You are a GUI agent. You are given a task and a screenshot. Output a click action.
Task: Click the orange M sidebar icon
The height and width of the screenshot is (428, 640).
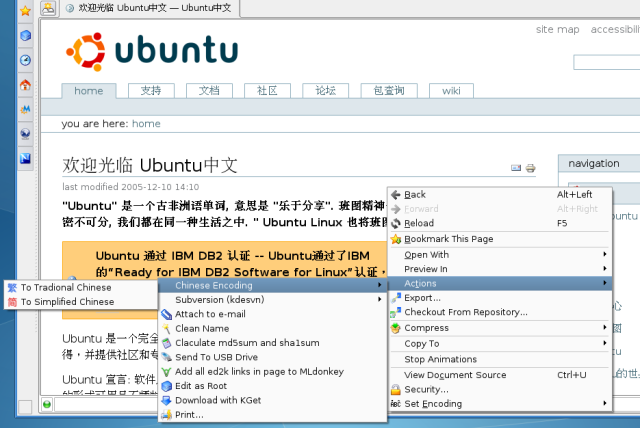(x=25, y=109)
